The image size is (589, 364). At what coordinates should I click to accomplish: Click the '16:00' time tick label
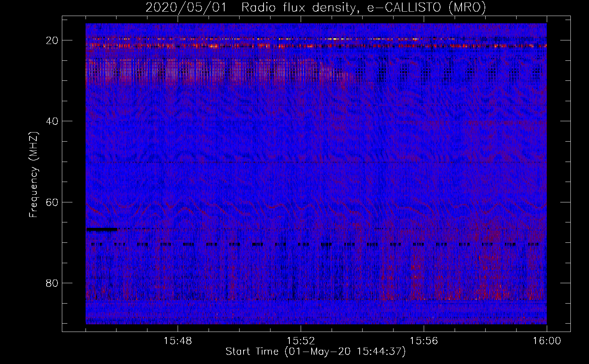coord(547,341)
